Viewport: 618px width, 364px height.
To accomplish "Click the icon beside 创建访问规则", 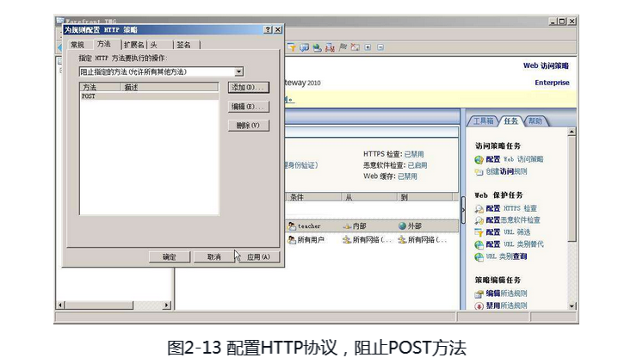I will pyautogui.click(x=479, y=172).
